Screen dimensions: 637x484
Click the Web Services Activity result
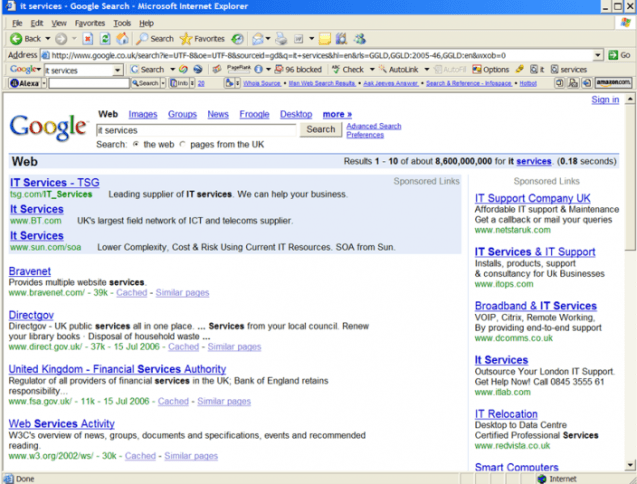[61, 423]
